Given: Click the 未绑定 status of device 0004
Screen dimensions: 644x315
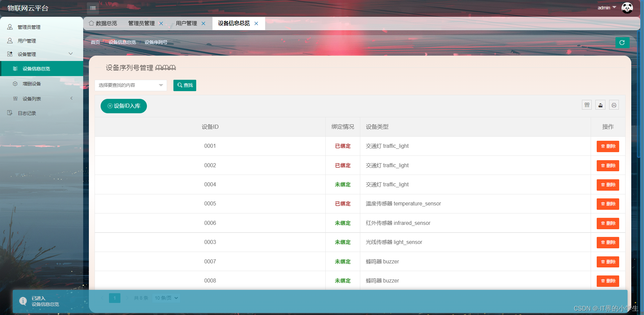Looking at the screenshot, I should tap(343, 185).
